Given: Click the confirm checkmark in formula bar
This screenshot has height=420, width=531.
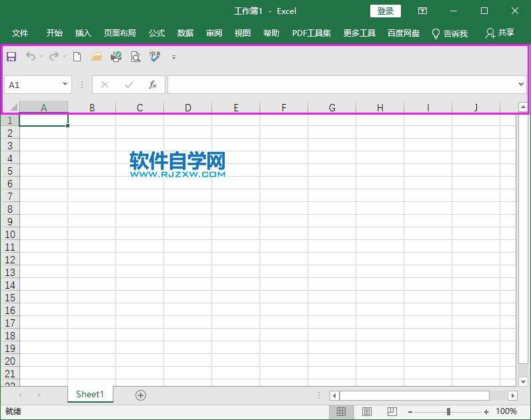Looking at the screenshot, I should [x=129, y=85].
